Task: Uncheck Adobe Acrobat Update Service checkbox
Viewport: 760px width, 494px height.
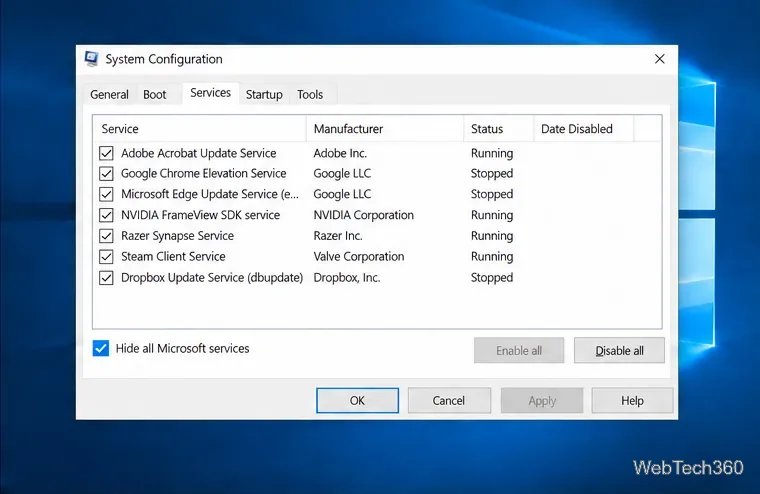Action: point(106,153)
